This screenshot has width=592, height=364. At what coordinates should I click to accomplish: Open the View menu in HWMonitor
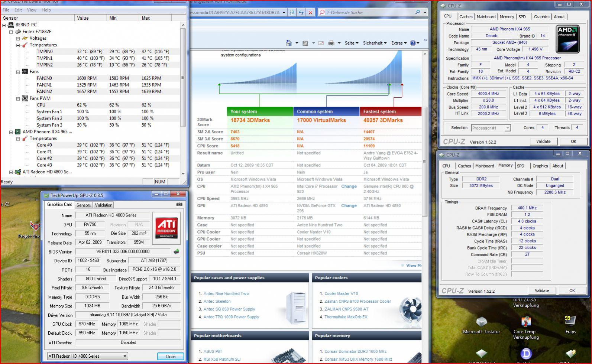pos(32,10)
